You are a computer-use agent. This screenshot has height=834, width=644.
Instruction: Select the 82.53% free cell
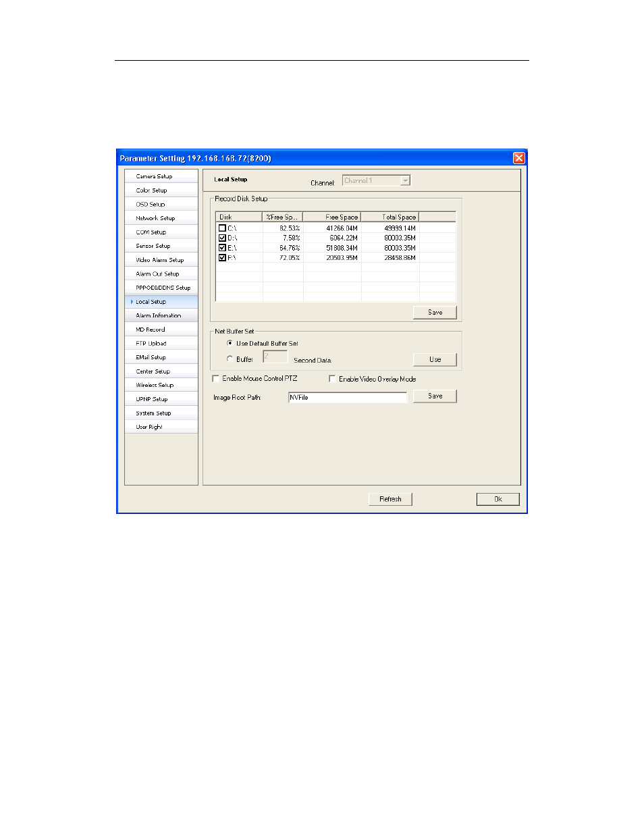(290, 228)
